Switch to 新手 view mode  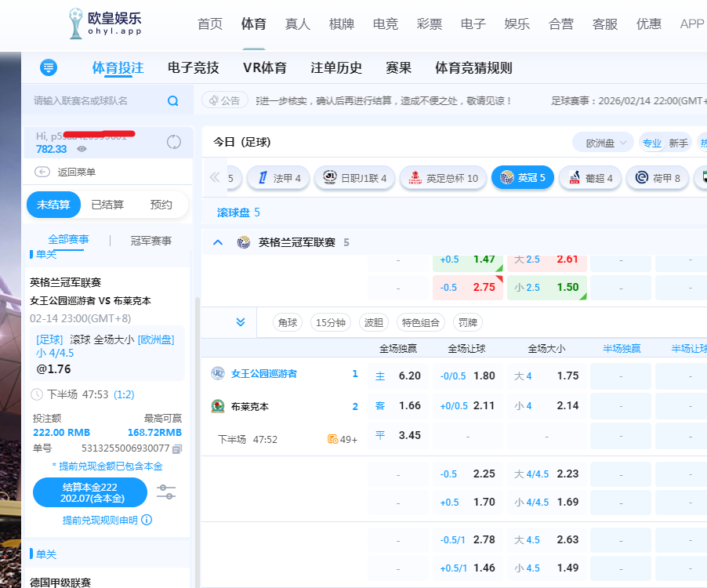678,143
